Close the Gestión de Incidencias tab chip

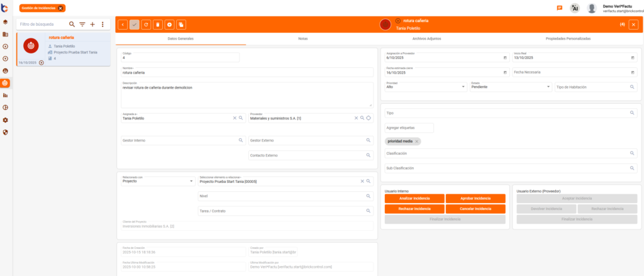(x=60, y=8)
